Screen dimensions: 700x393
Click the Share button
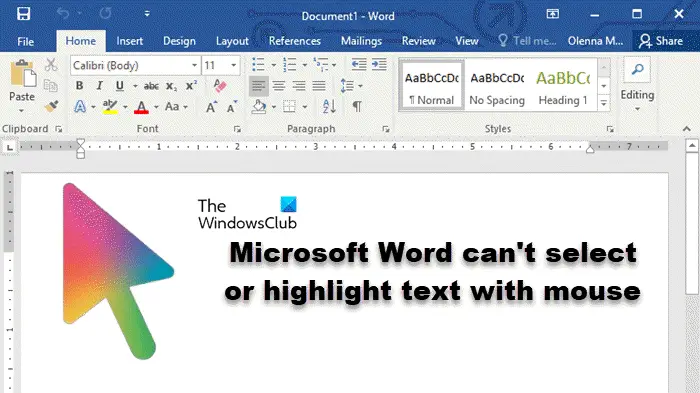click(x=661, y=41)
